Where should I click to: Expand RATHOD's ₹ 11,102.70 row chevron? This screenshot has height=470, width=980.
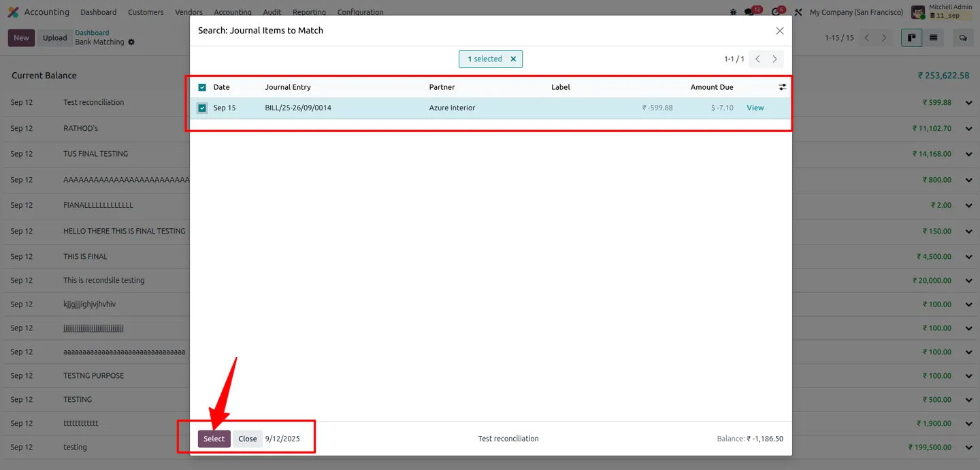click(x=968, y=128)
